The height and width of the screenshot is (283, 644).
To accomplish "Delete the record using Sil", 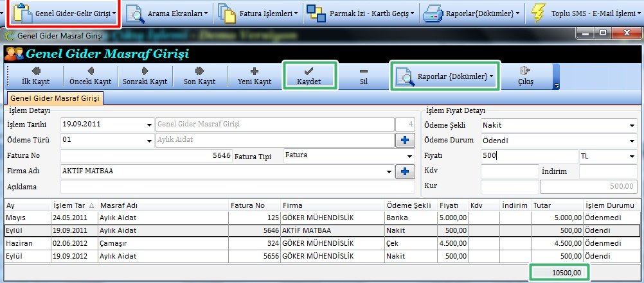I will tap(363, 76).
